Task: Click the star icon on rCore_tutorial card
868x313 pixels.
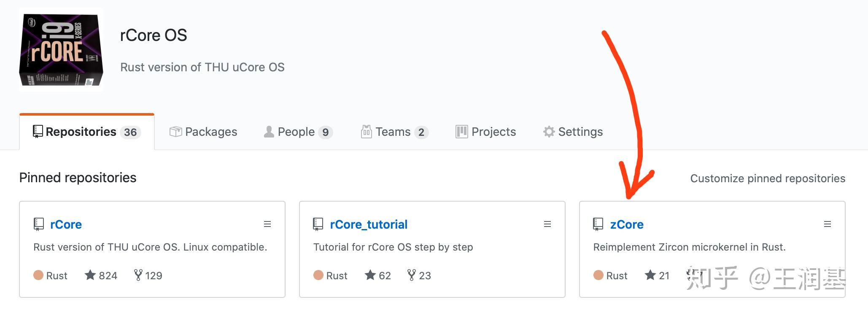Action: click(370, 275)
